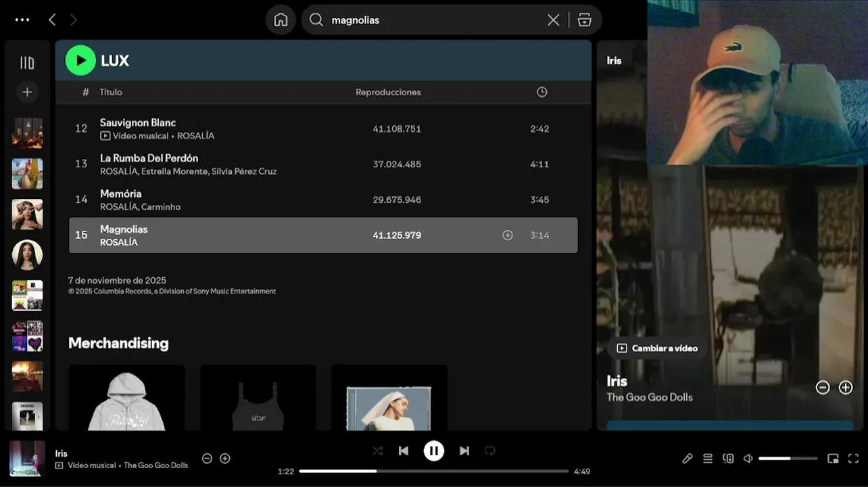Screen dimensions: 868x487
Task: Add Magnolias to liked songs
Action: [x=508, y=235]
